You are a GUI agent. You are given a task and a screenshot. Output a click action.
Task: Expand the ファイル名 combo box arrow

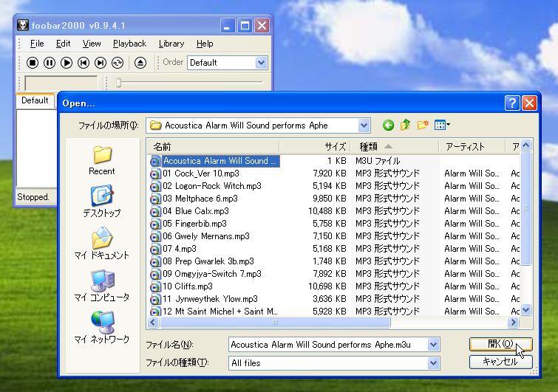pyautogui.click(x=433, y=344)
